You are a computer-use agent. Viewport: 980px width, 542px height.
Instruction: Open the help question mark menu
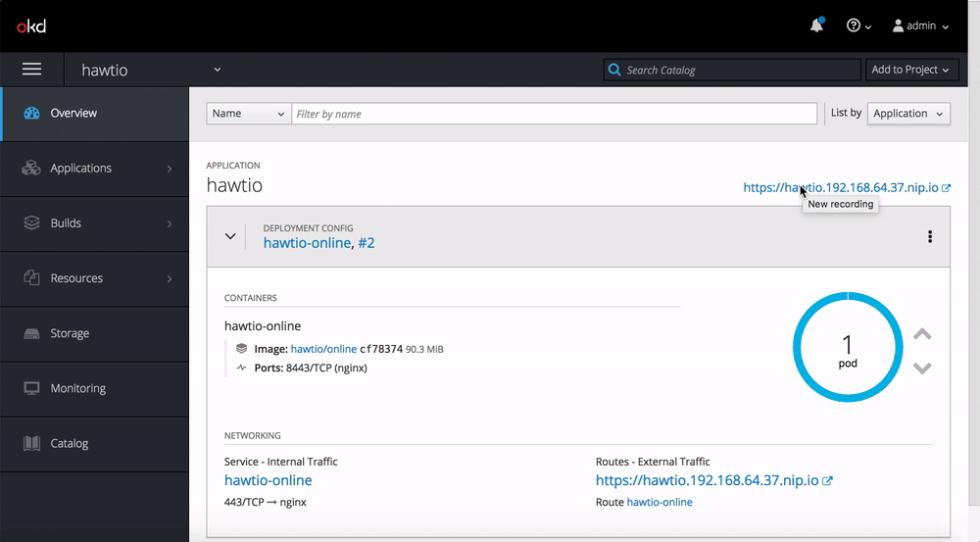pyautogui.click(x=858, y=25)
